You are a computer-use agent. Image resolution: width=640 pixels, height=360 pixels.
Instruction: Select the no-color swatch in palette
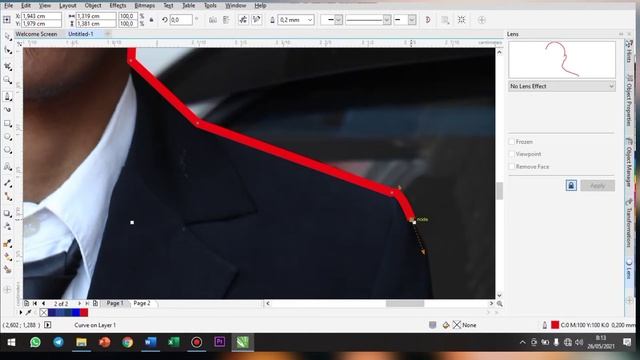click(44, 313)
